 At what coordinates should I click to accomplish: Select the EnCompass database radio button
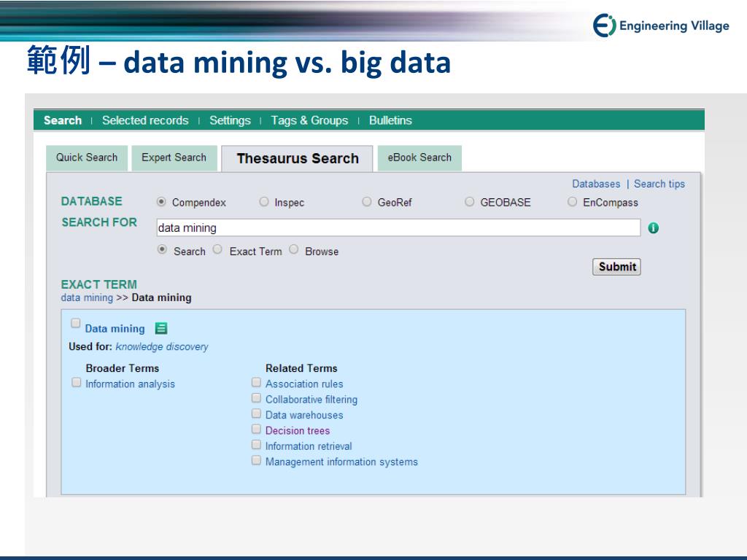(x=572, y=201)
